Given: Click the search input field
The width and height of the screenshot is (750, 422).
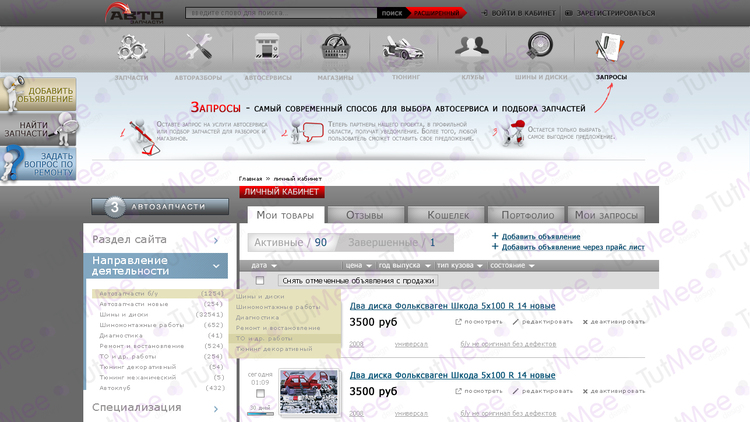Looking at the screenshot, I should [281, 13].
